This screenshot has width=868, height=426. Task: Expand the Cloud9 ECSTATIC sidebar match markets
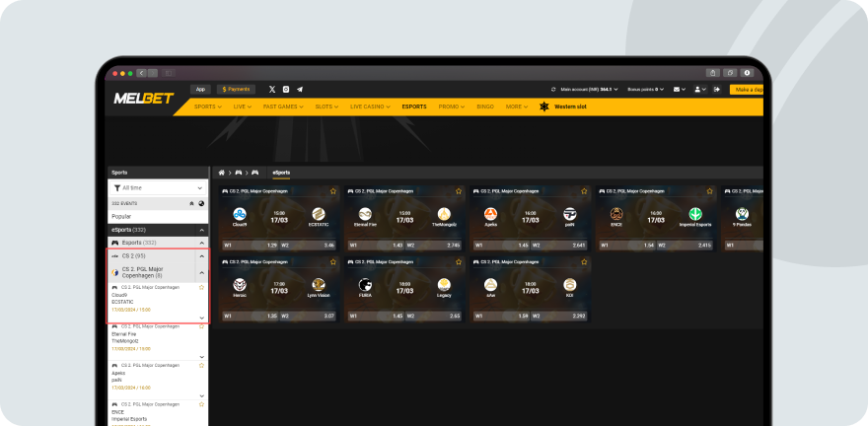point(201,319)
